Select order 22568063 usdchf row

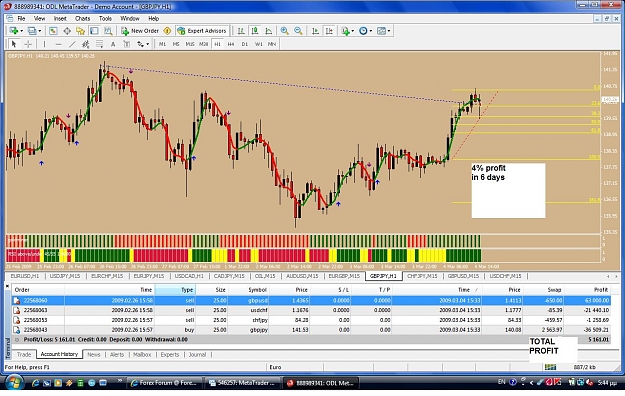pos(311,310)
